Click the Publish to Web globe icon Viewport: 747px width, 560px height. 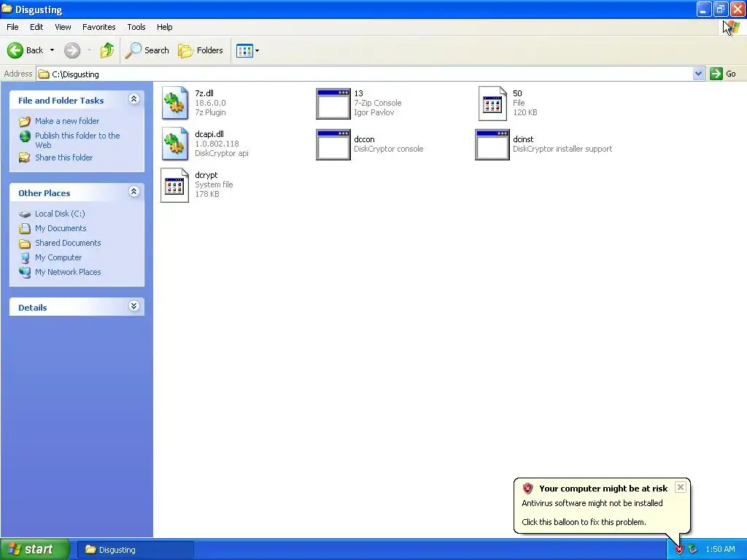(x=25, y=136)
